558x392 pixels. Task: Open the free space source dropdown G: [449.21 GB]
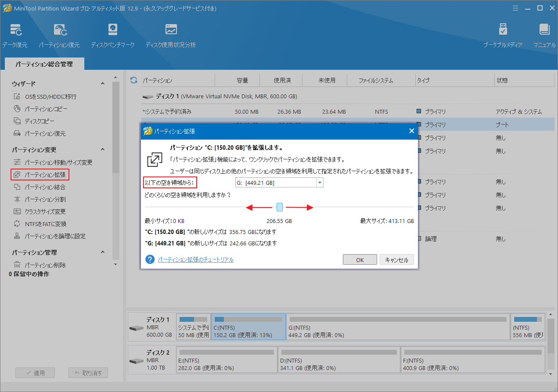279,183
